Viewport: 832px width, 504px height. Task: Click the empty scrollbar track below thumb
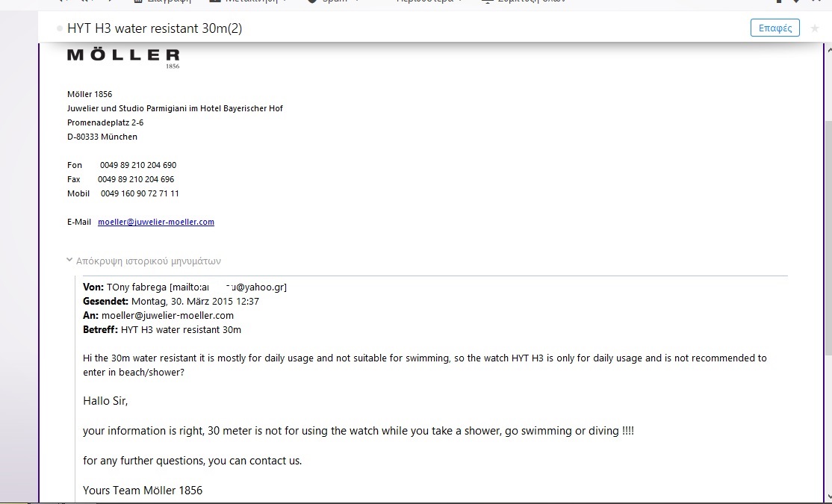(x=829, y=423)
